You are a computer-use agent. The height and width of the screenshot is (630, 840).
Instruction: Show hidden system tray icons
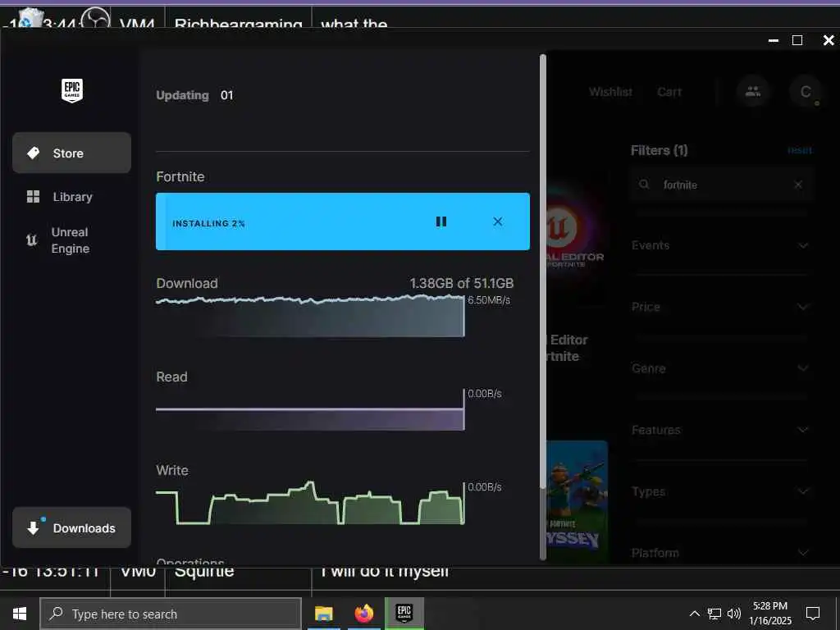tap(694, 614)
